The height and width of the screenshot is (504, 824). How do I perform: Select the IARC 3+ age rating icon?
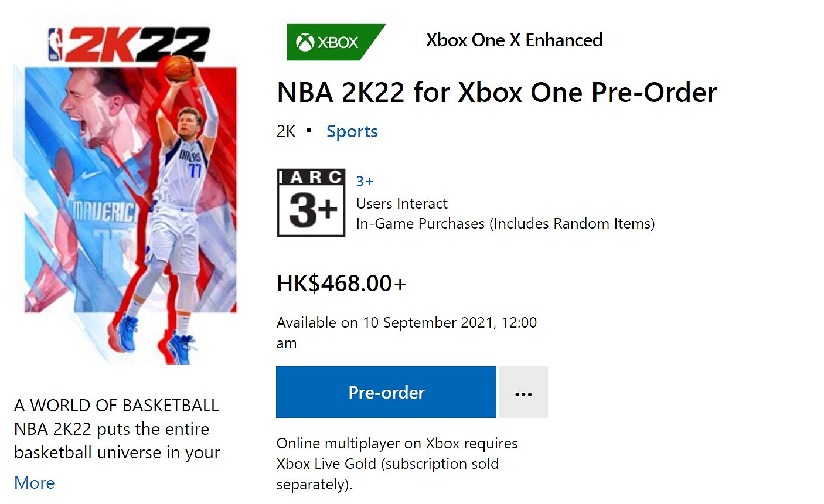point(311,202)
